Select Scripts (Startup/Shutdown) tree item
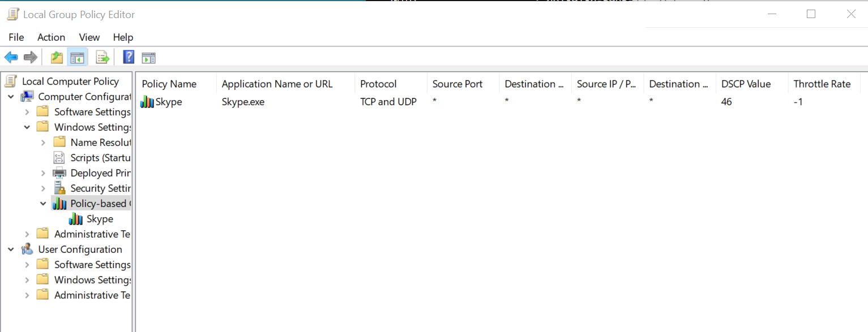 [x=100, y=158]
